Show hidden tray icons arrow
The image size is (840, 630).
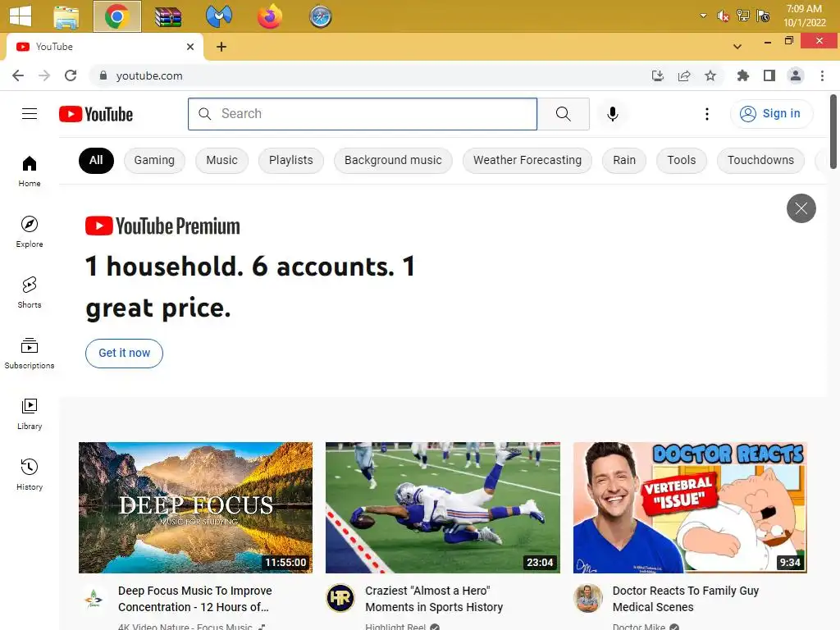click(x=703, y=16)
